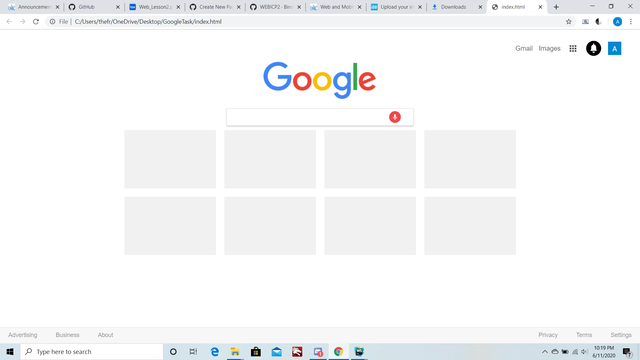Click the Terms footer link

[584, 335]
